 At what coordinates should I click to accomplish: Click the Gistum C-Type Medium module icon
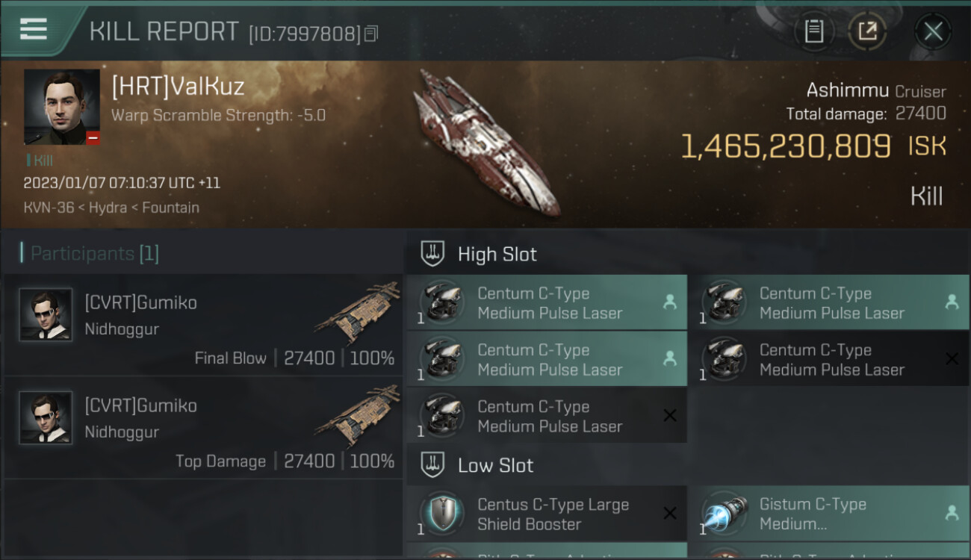724,514
